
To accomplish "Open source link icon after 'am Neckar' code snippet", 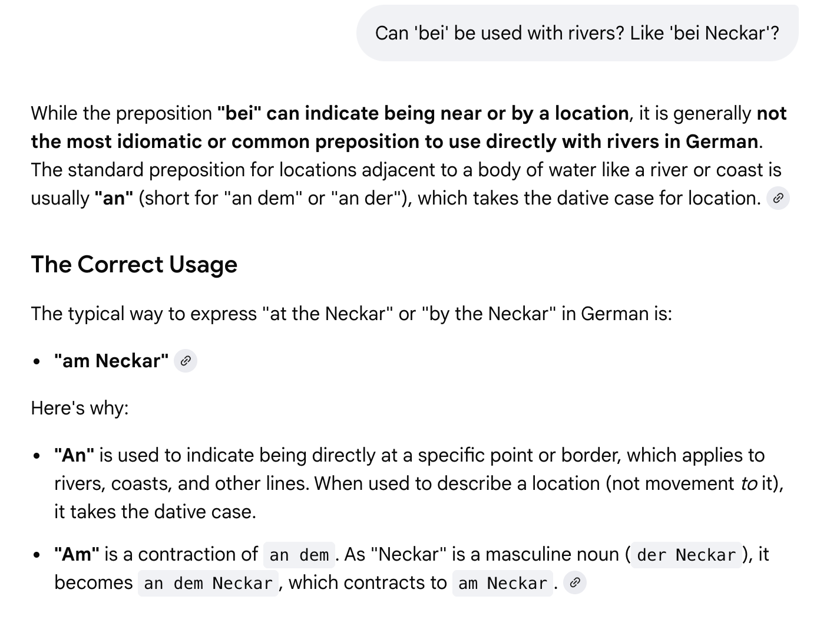I will click(574, 582).
